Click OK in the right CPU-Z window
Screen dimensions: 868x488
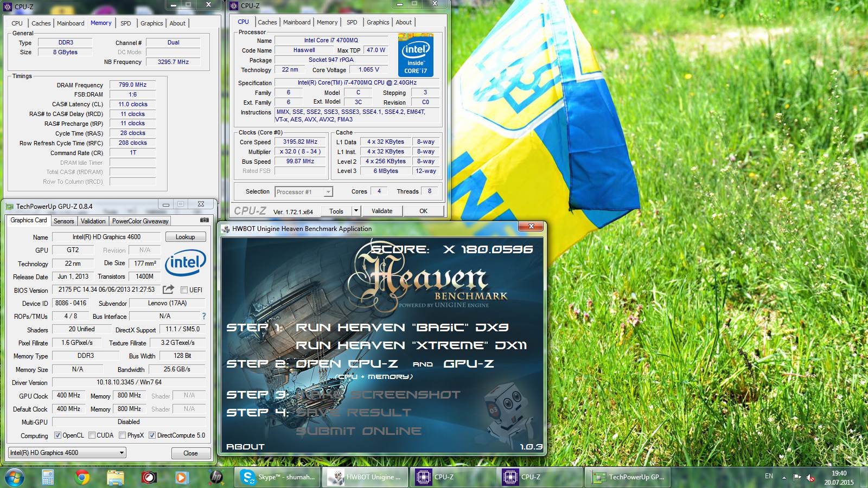[x=423, y=211]
